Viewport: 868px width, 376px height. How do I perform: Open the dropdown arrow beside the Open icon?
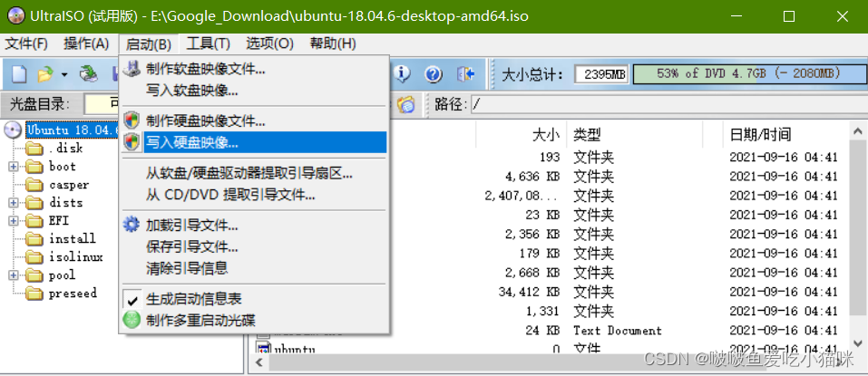(64, 74)
